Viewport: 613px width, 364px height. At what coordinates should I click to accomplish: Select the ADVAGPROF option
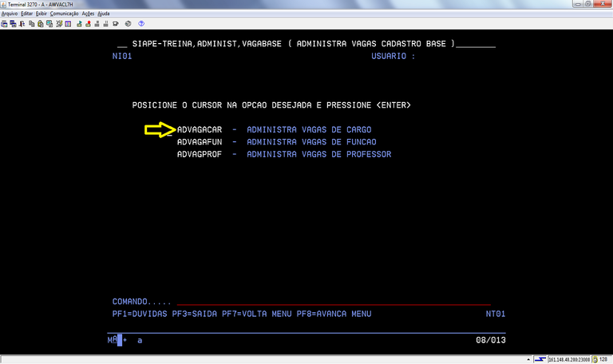[200, 154]
